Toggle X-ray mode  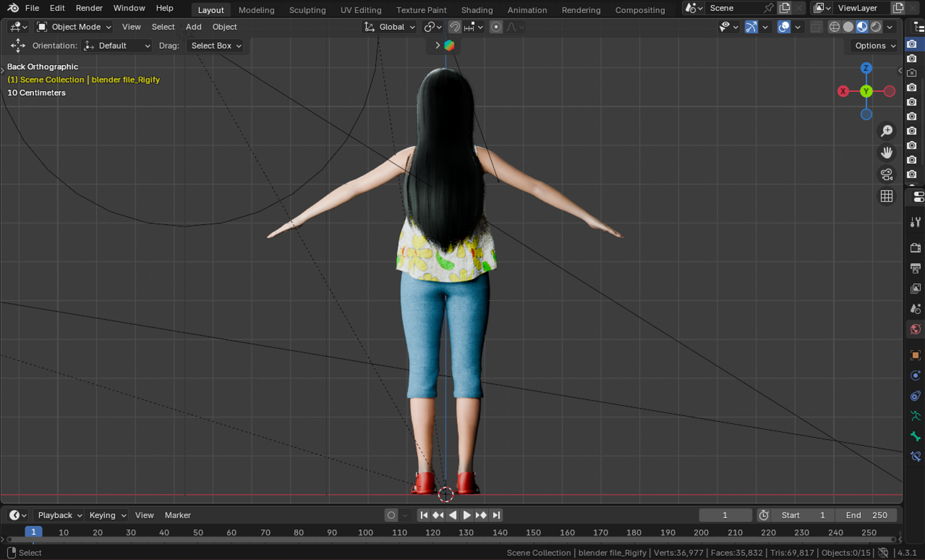tap(816, 27)
